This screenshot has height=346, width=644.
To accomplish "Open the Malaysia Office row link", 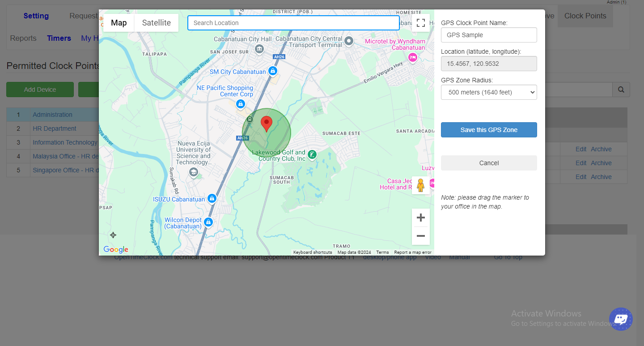I will (x=65, y=156).
